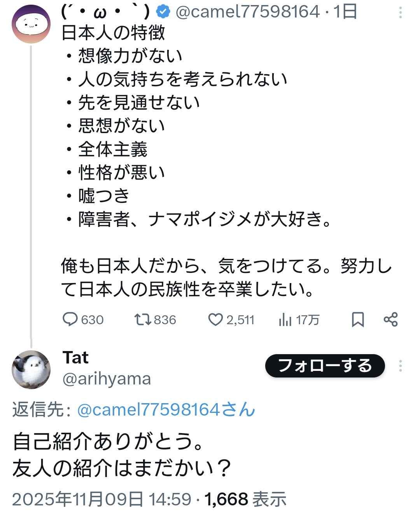
Task: Like the tweet with 2,511 likes
Action: (215, 320)
